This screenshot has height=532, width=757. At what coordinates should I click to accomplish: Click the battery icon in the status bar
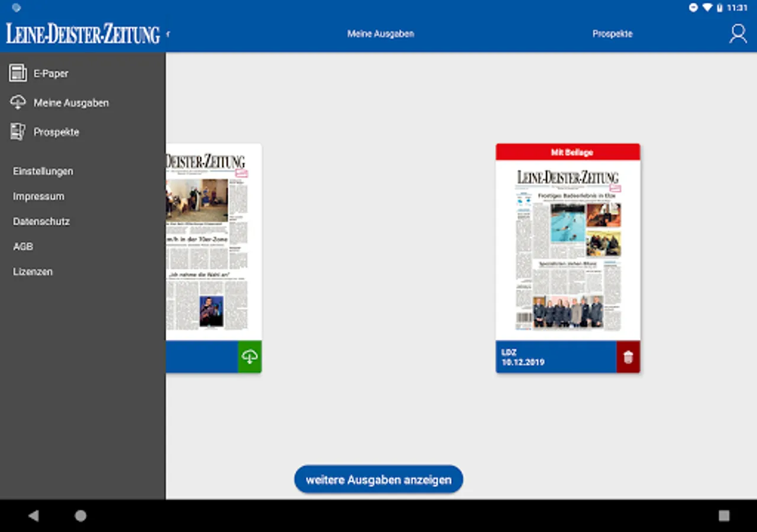coord(720,8)
